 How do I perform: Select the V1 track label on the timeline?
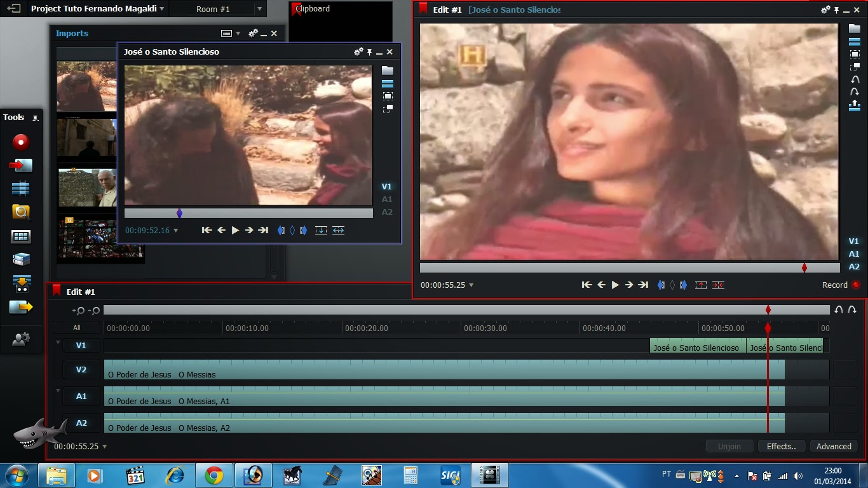pos(81,346)
